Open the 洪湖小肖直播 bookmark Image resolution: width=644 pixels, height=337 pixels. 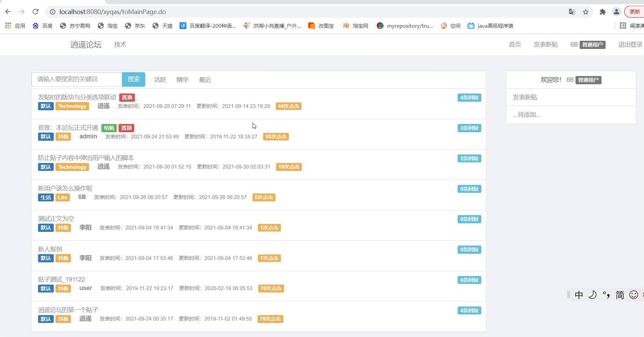pyautogui.click(x=272, y=26)
